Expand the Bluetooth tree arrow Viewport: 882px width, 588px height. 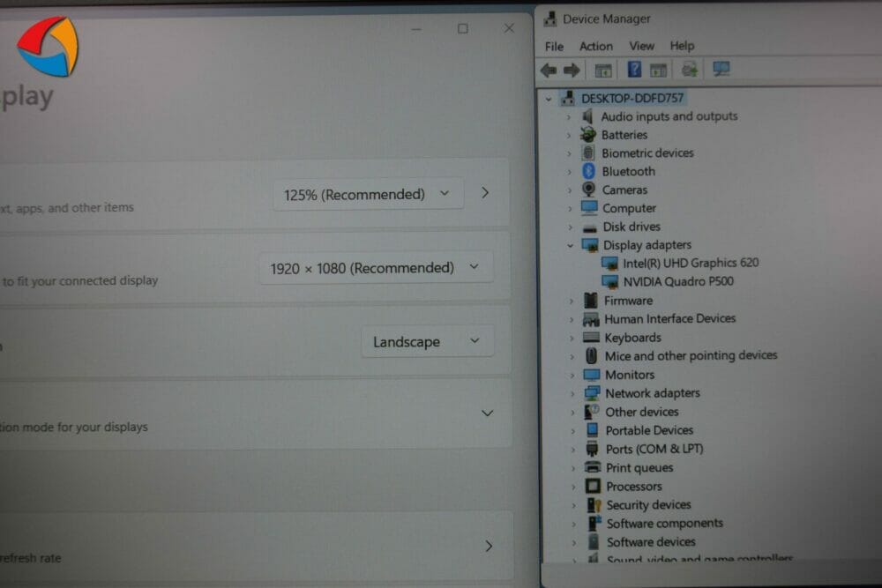click(x=569, y=172)
